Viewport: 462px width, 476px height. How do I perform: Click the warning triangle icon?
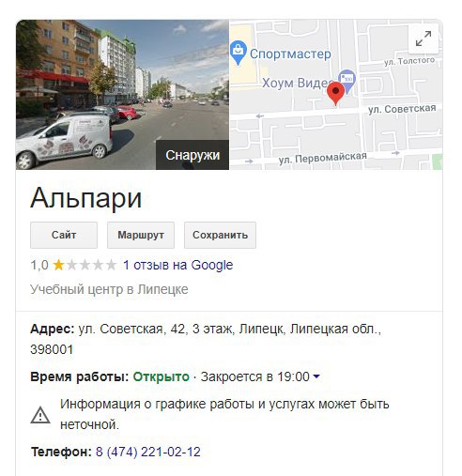point(40,415)
